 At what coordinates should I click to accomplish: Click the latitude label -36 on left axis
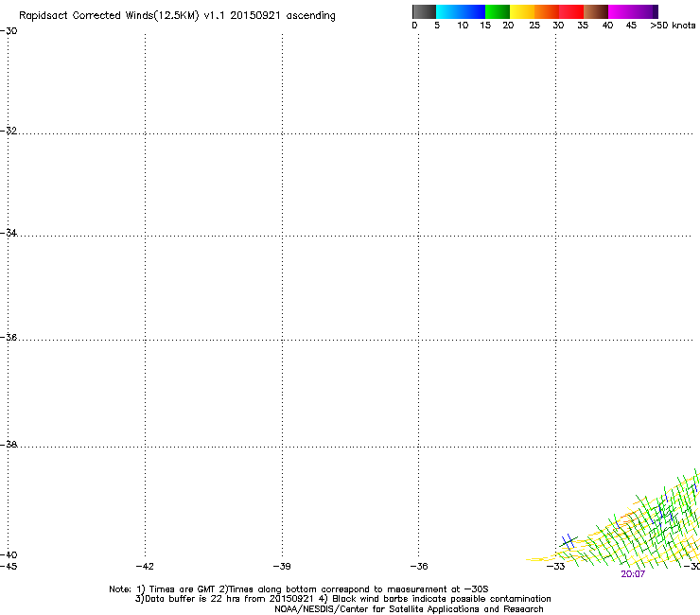(x=9, y=337)
